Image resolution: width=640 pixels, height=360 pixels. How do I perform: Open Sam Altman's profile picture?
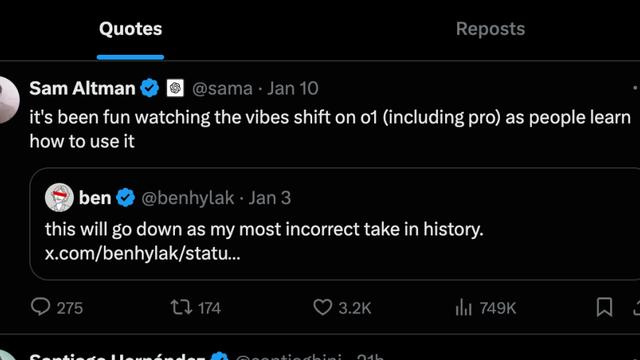pyautogui.click(x=8, y=100)
